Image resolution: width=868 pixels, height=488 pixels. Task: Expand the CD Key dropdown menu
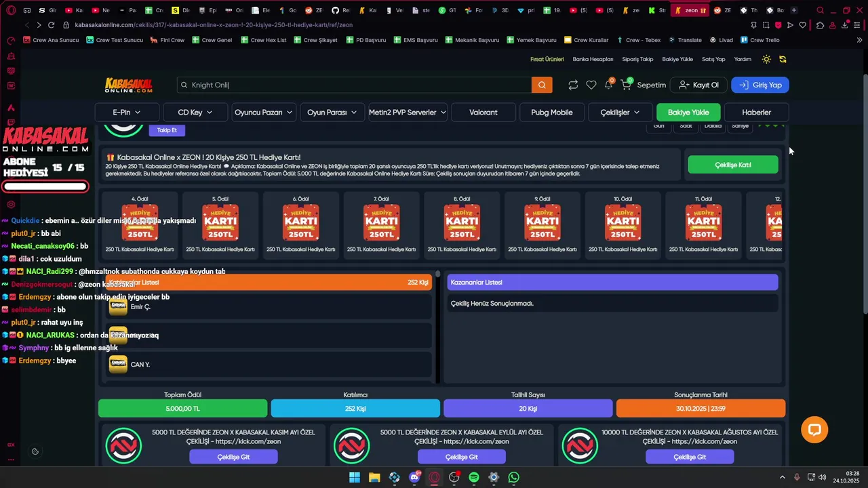point(195,113)
